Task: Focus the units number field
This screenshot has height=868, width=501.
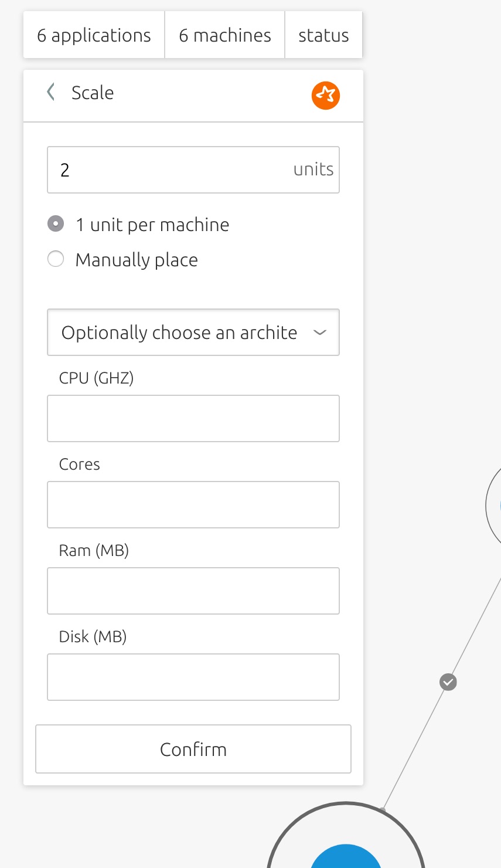Action: (x=193, y=170)
